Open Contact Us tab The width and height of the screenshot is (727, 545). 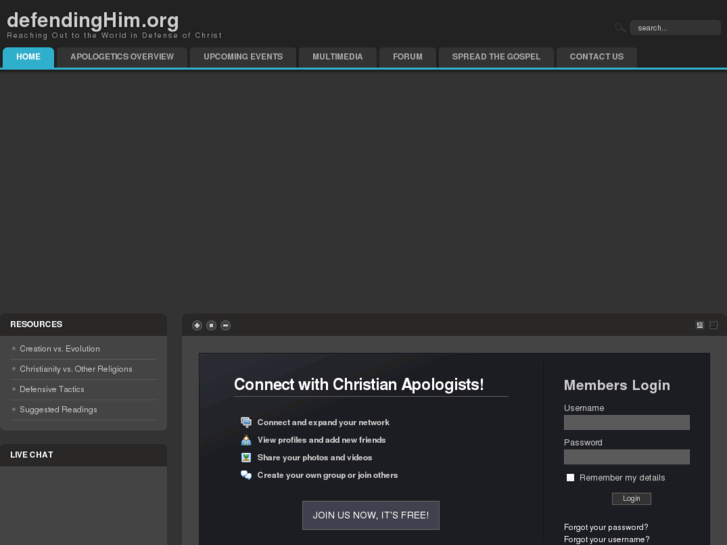click(597, 57)
